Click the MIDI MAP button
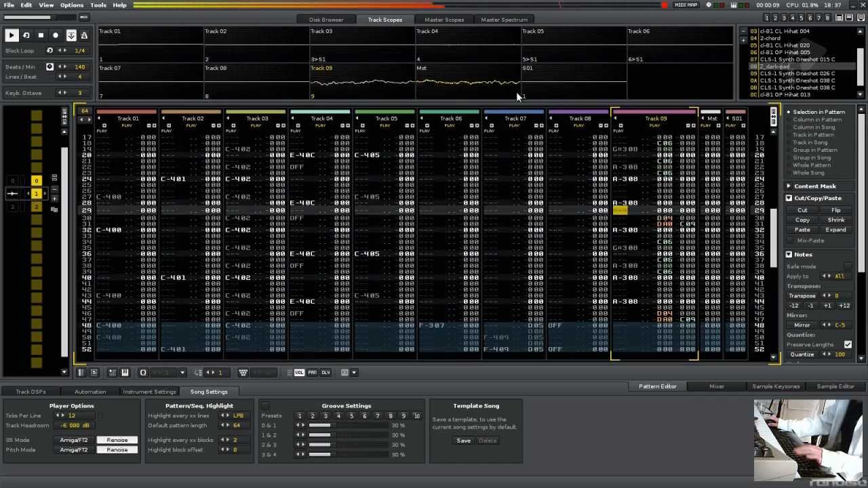868x488 pixels. 686,5
